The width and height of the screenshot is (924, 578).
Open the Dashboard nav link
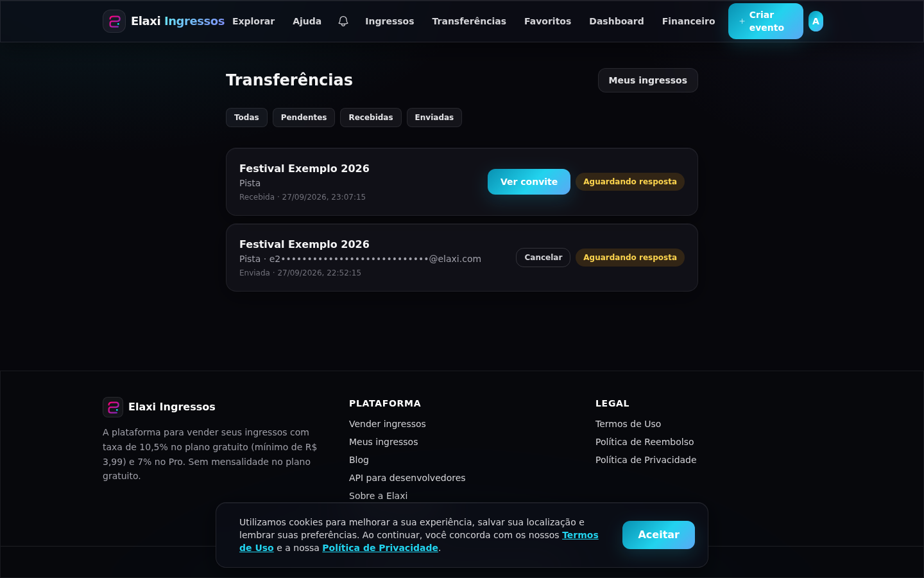617,21
